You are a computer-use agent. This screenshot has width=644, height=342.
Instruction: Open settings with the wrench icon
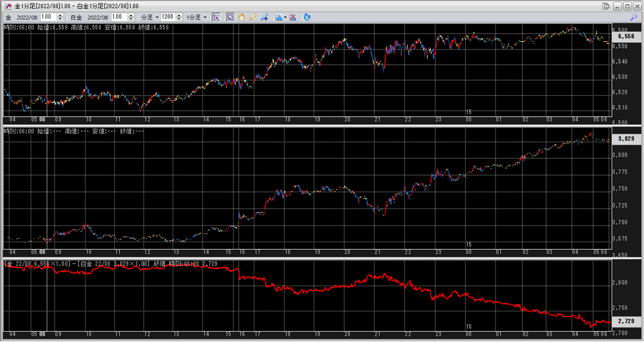[634, 17]
